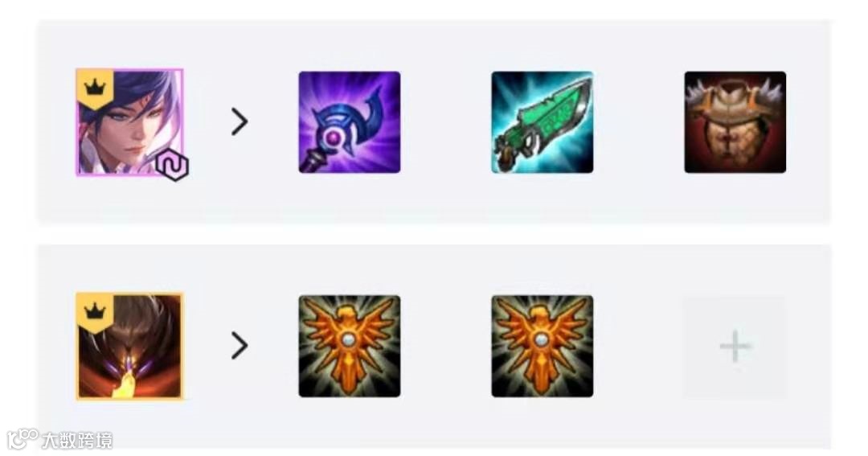The width and height of the screenshot is (868, 456).
Task: Select the second golden eagle emblem item
Action: pos(542,346)
